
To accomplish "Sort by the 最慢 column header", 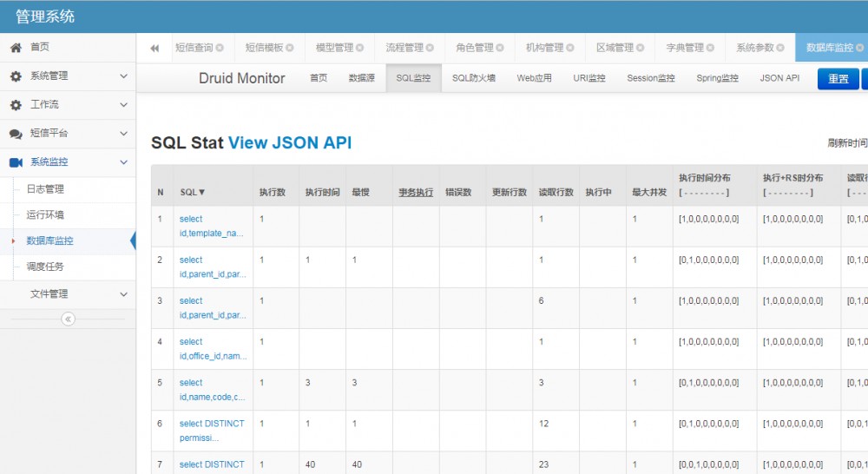I will coord(360,192).
